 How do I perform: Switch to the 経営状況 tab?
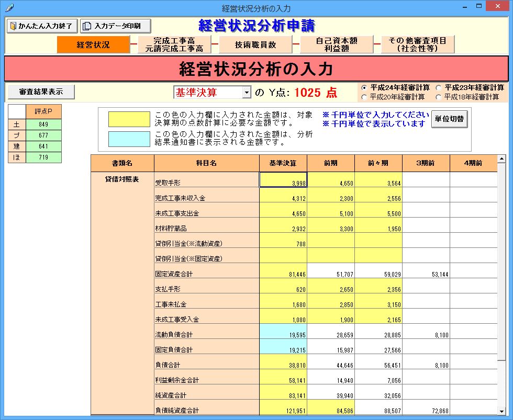click(93, 45)
